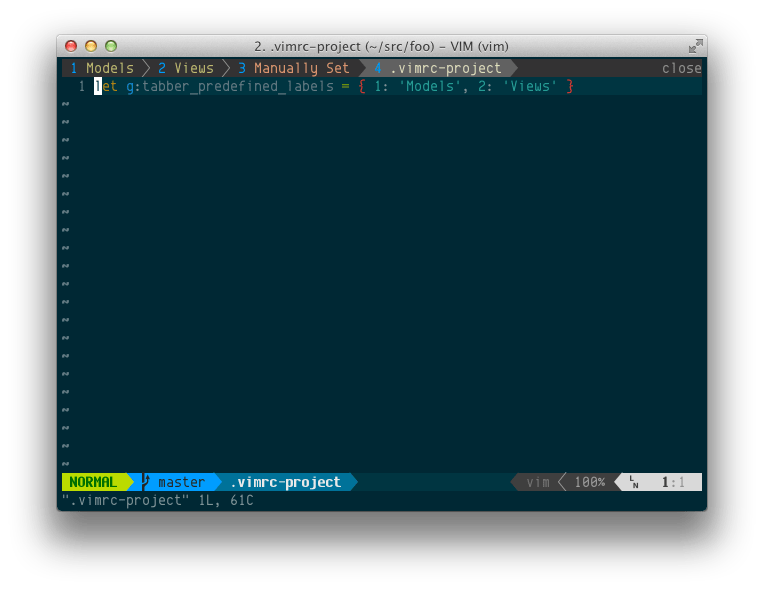Click the vim filetype indicator

538,482
